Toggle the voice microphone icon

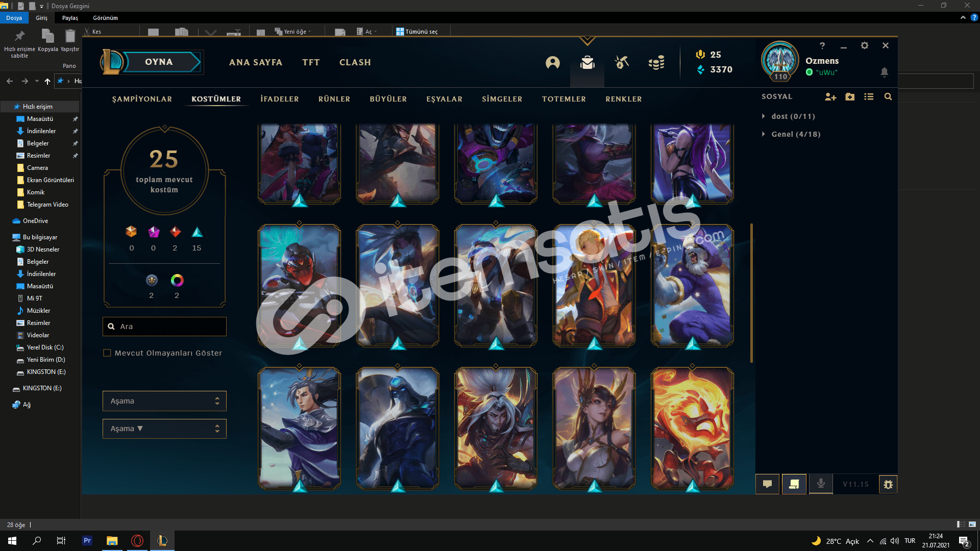tap(821, 484)
